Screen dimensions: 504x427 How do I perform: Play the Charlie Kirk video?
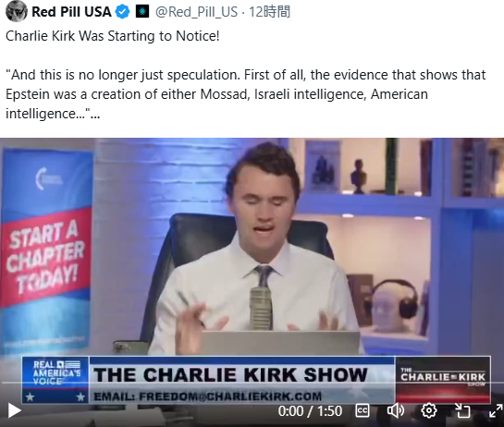coord(14,410)
